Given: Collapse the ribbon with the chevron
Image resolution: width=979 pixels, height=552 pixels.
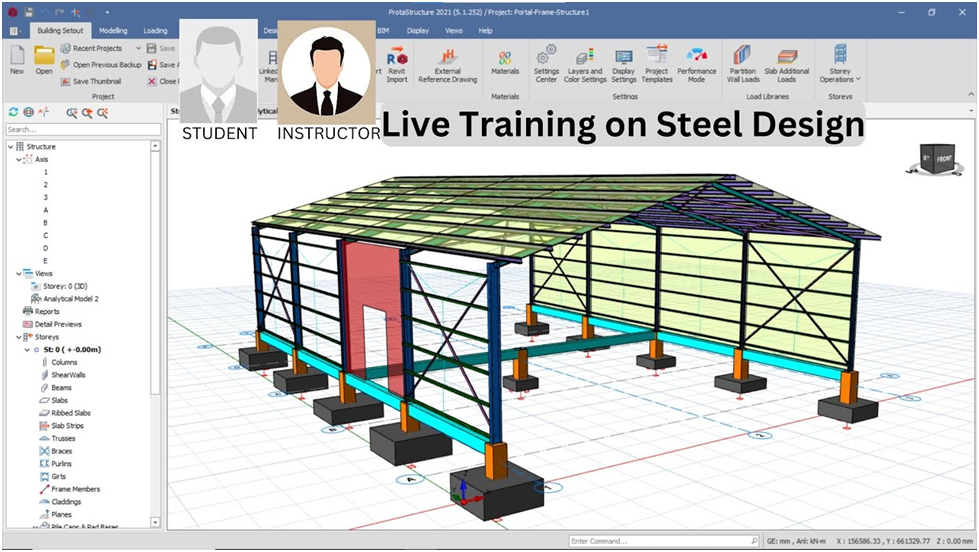Looking at the screenshot, I should [971, 94].
